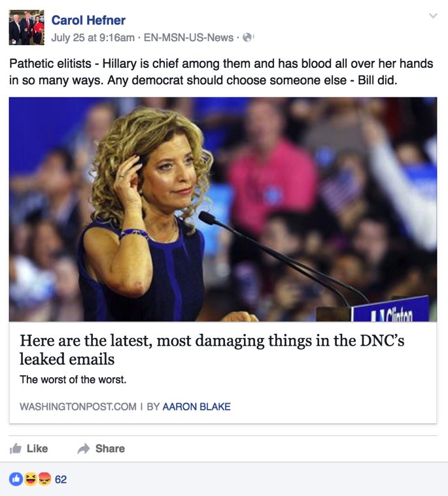Screen dimensions: 448x496
Task: Open Carol Hefner's profile picture
Action: [x=27, y=27]
